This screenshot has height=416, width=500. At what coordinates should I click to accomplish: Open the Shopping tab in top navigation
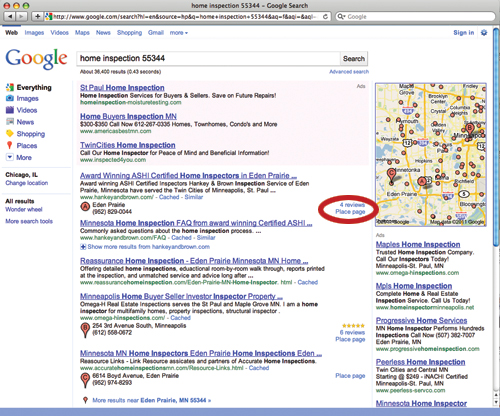pyautogui.click(x=129, y=33)
